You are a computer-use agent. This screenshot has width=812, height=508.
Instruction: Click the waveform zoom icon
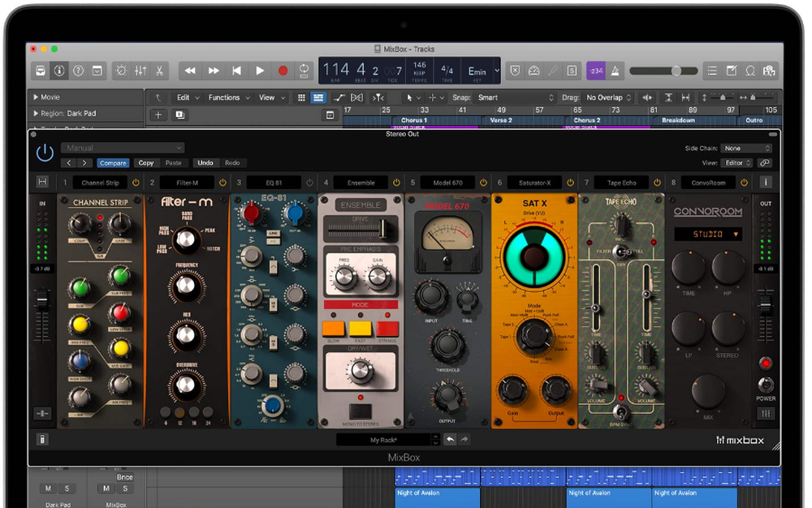647,97
